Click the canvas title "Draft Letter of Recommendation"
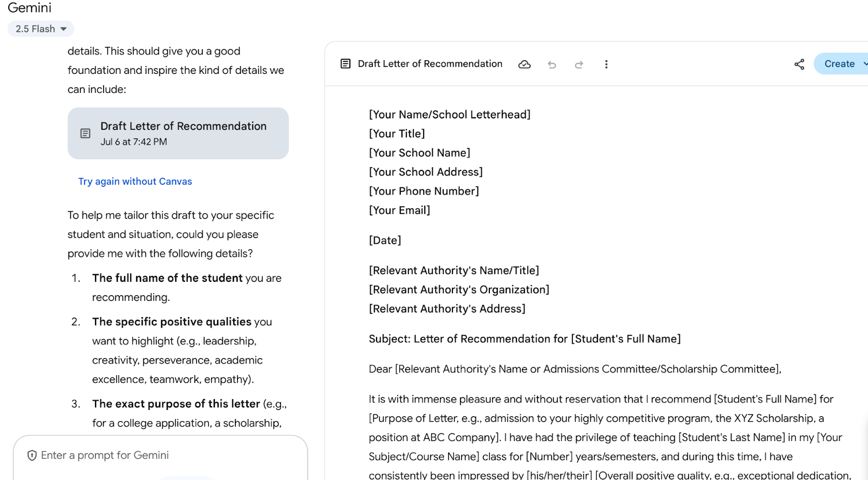 pos(430,64)
